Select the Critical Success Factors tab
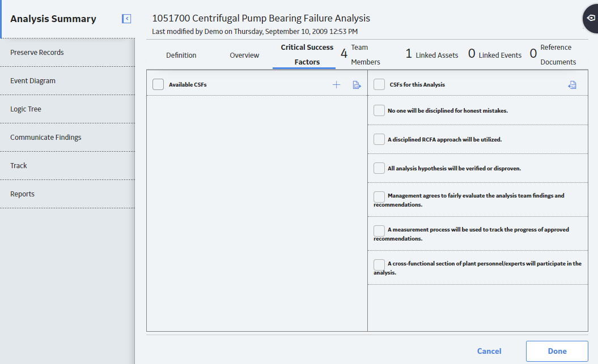 click(x=307, y=55)
